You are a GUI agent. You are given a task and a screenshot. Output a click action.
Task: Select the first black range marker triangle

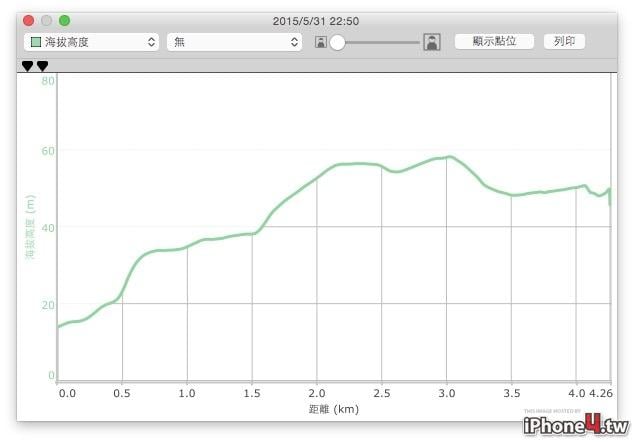27,66
